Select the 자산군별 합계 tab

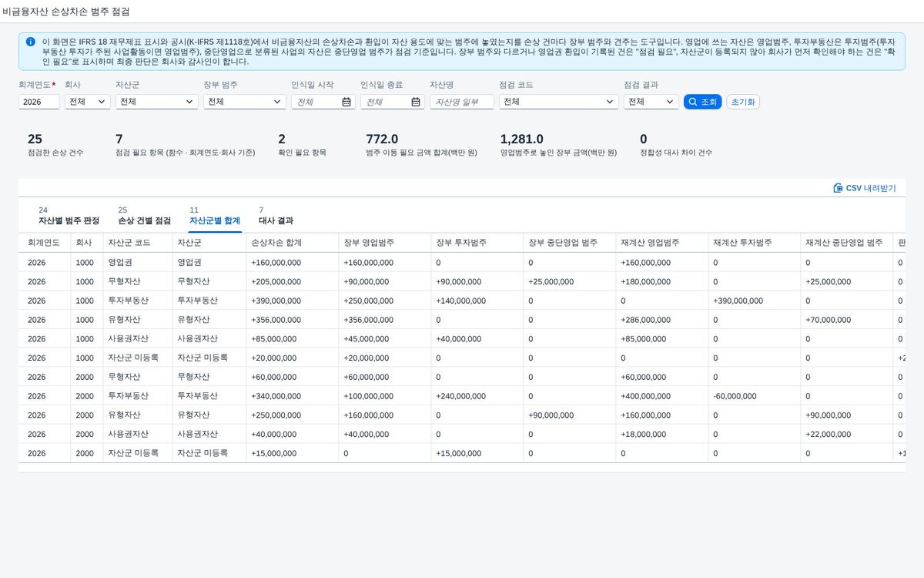[x=216, y=216]
